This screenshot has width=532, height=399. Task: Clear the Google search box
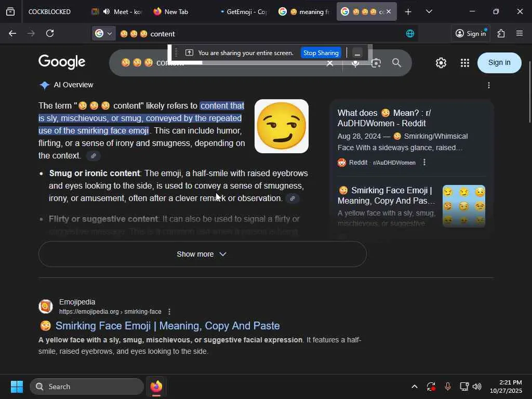(329, 63)
